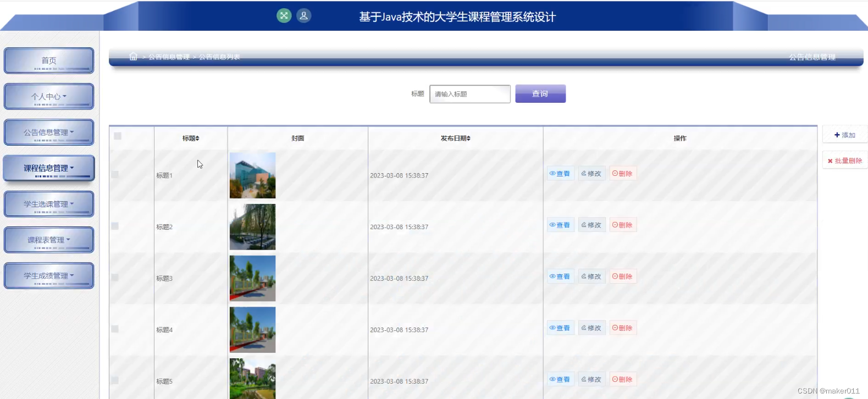Click the 公告信息管理 breadcrumb link
868x399 pixels.
[x=169, y=57]
